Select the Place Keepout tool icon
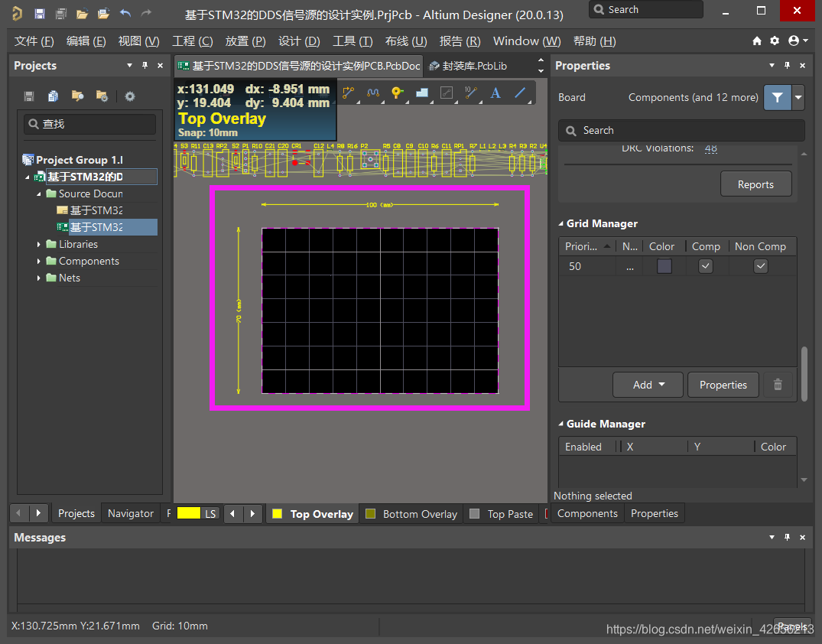Screen dimensions: 822x644 click(446, 93)
